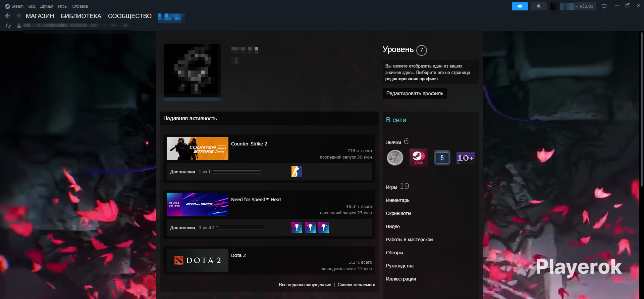Switch to Big Picture mode icon

604,6
